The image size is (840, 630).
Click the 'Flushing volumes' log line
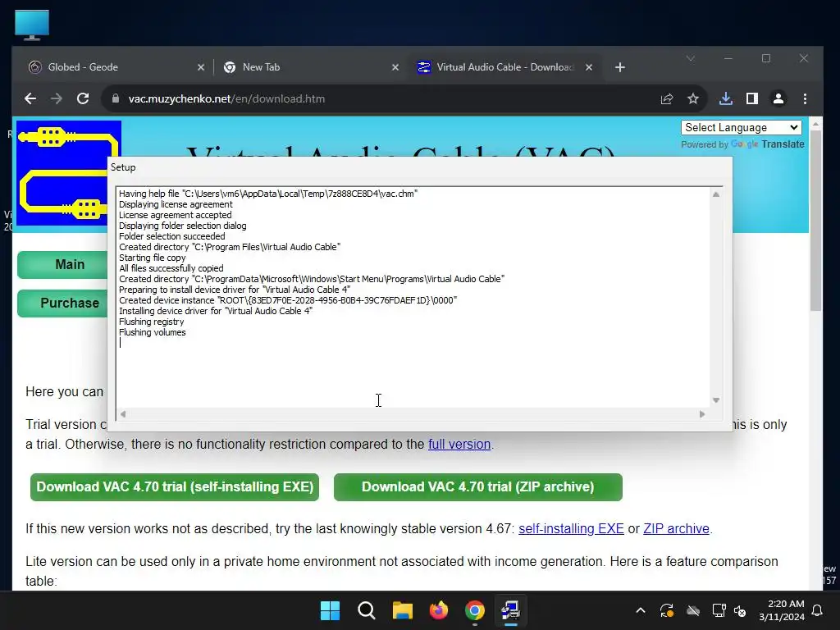tap(152, 333)
